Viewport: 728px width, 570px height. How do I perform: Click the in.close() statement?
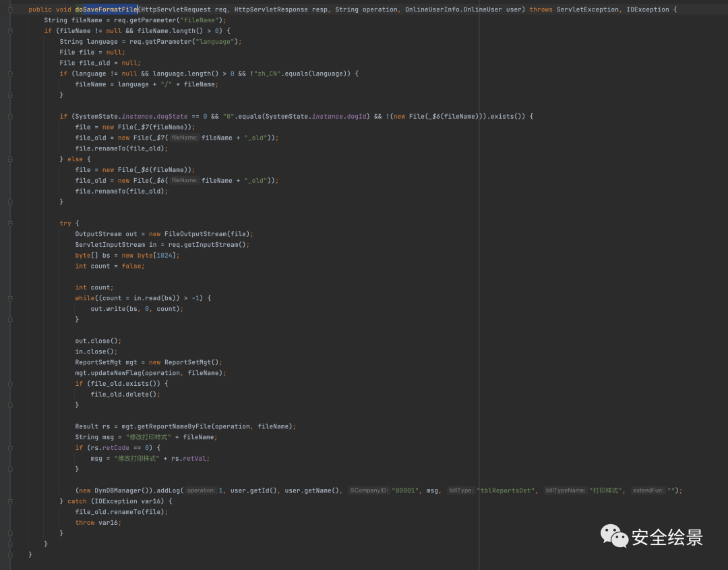pyautogui.click(x=96, y=351)
